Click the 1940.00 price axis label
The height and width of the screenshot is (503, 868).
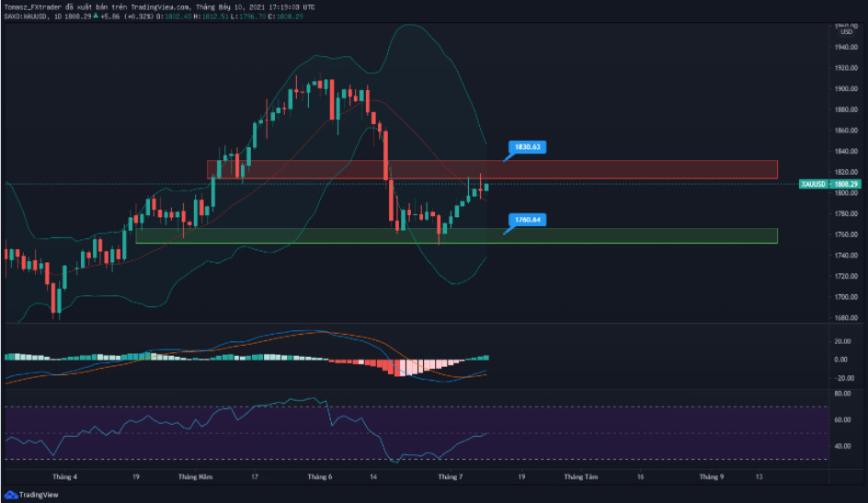tap(846, 47)
